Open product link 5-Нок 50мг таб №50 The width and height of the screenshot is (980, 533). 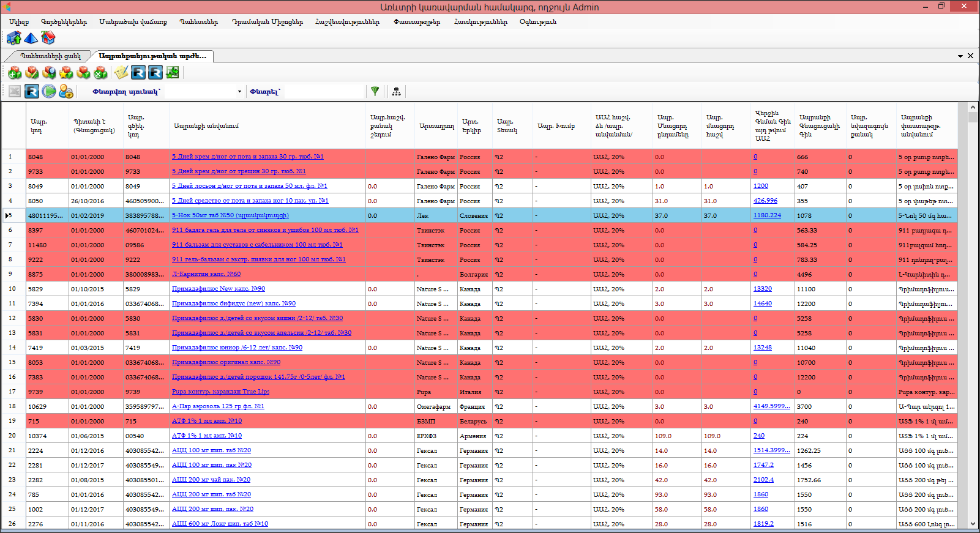[230, 215]
